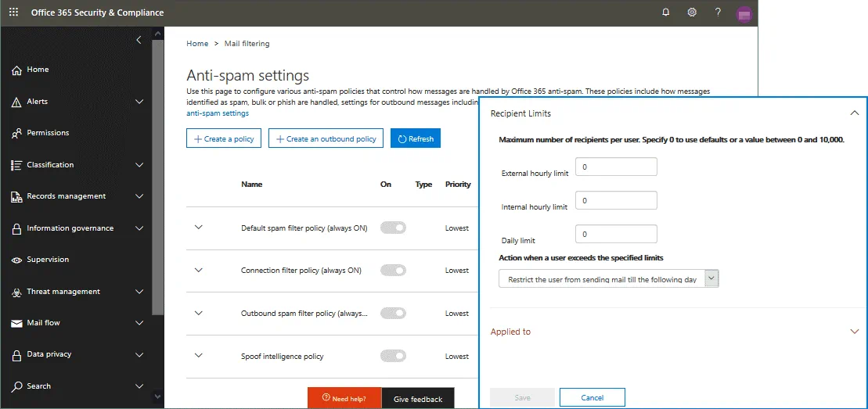The image size is (868, 409).
Task: Toggle the Default spam filter policy switch
Action: tap(393, 228)
